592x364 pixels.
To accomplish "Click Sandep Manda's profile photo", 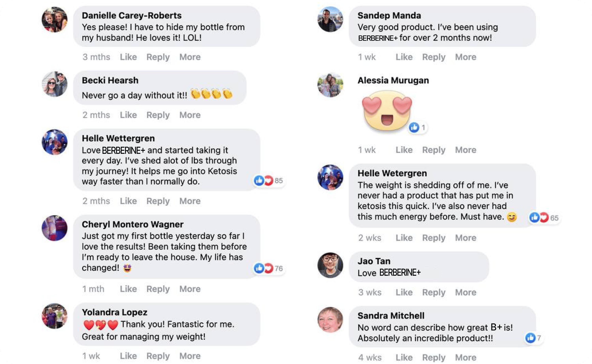I will coord(330,20).
